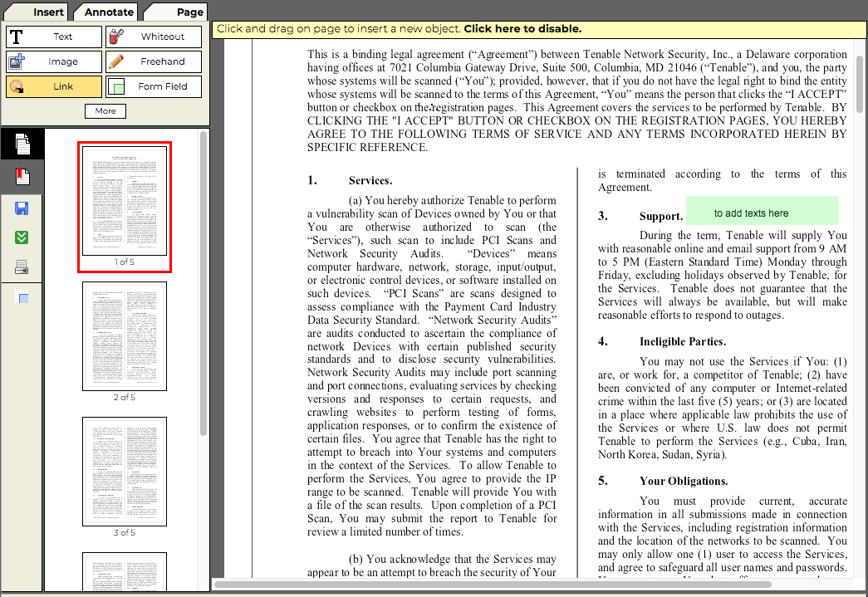The image size is (868, 597).
Task: Open the Annotate tab
Action: point(105,12)
